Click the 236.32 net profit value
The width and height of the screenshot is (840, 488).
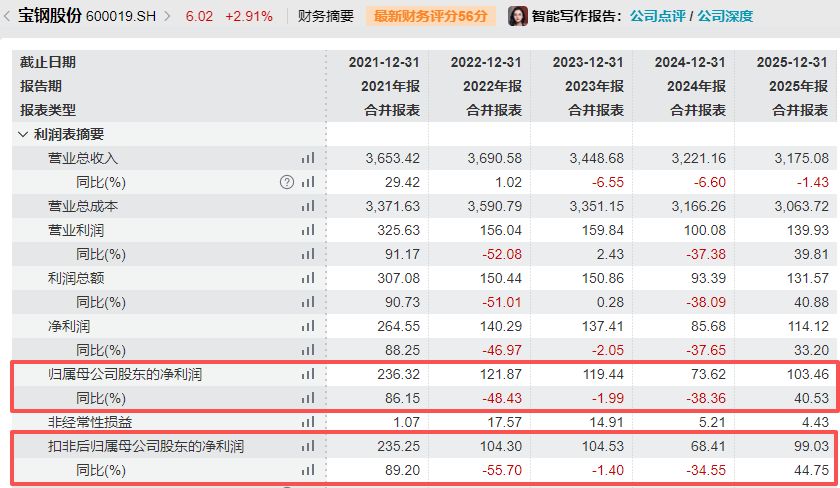(x=399, y=374)
